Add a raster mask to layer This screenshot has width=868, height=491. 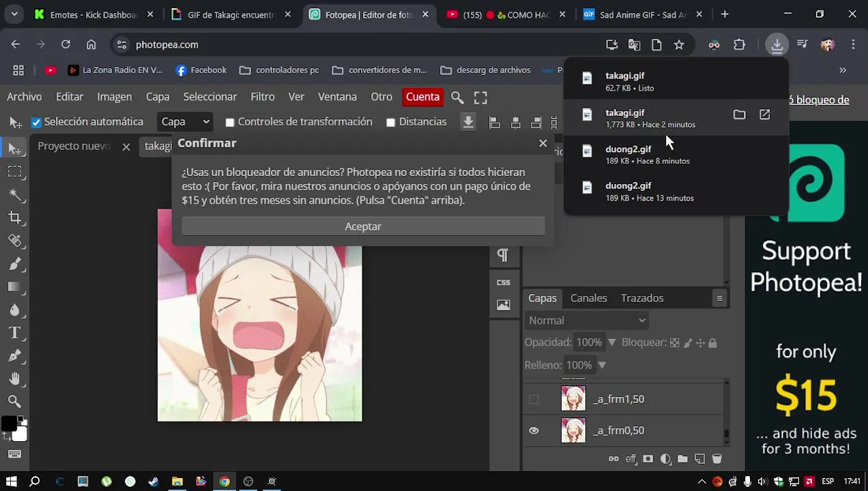click(648, 459)
